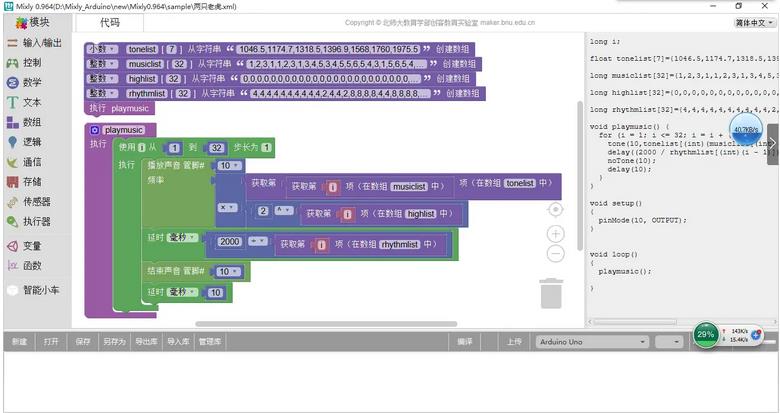
Task: Click the number 2 in power block
Action: click(x=263, y=210)
